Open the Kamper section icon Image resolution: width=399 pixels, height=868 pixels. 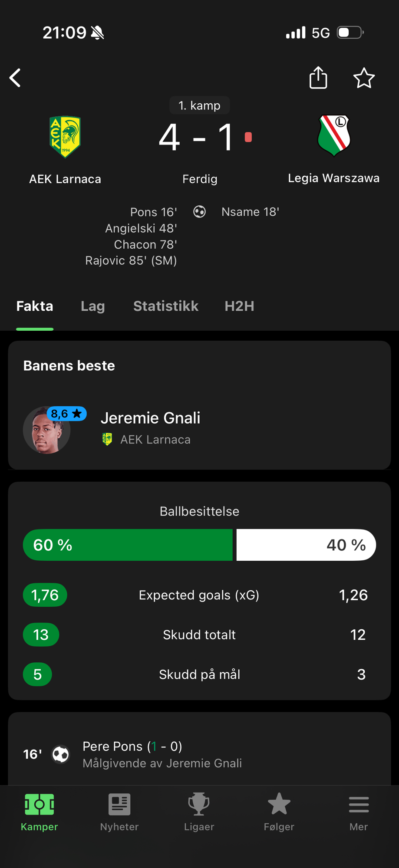pyautogui.click(x=40, y=805)
